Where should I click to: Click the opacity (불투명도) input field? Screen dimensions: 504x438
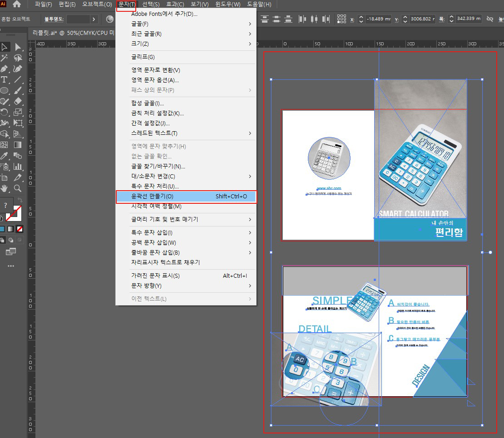78,19
